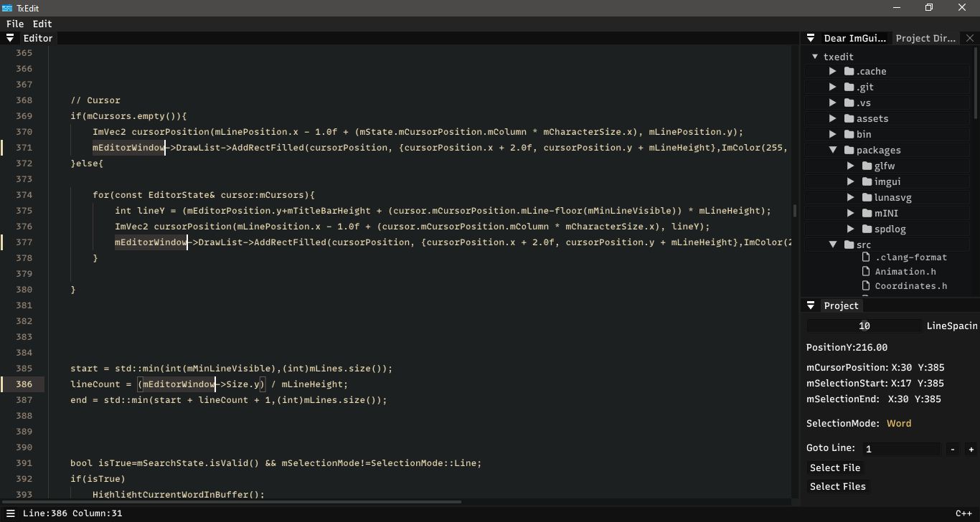Screen dimensions: 980x522
Task: Click the .vs folder label
Action: [x=863, y=103]
